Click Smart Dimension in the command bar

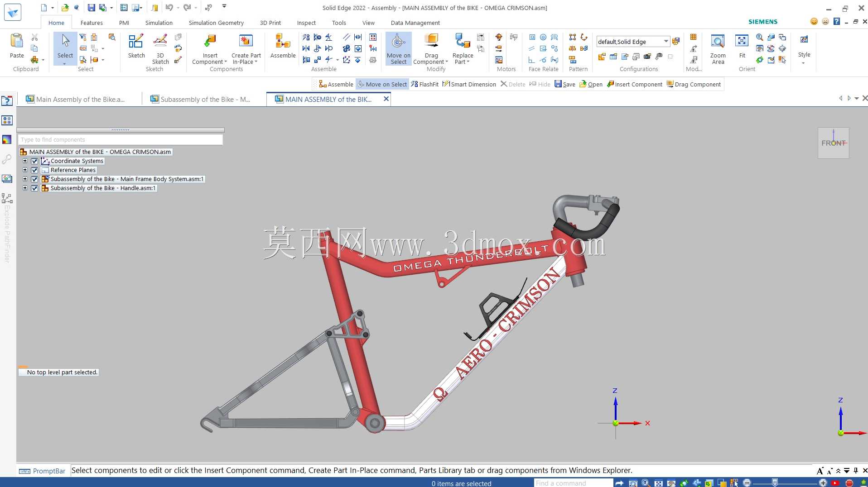[x=469, y=84]
